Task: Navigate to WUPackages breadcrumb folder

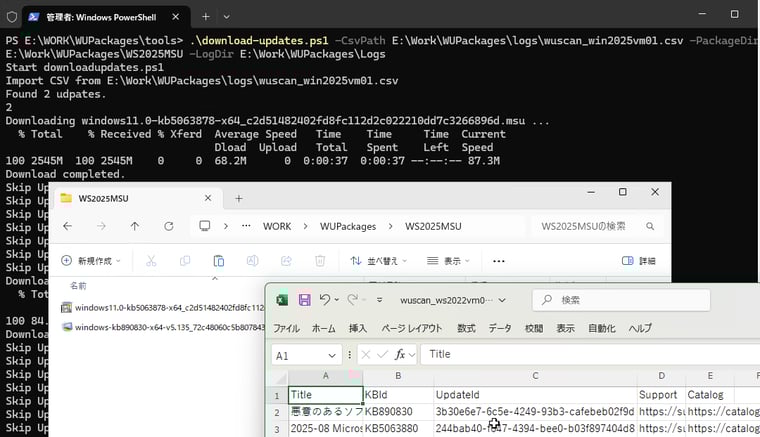Action: tap(348, 226)
